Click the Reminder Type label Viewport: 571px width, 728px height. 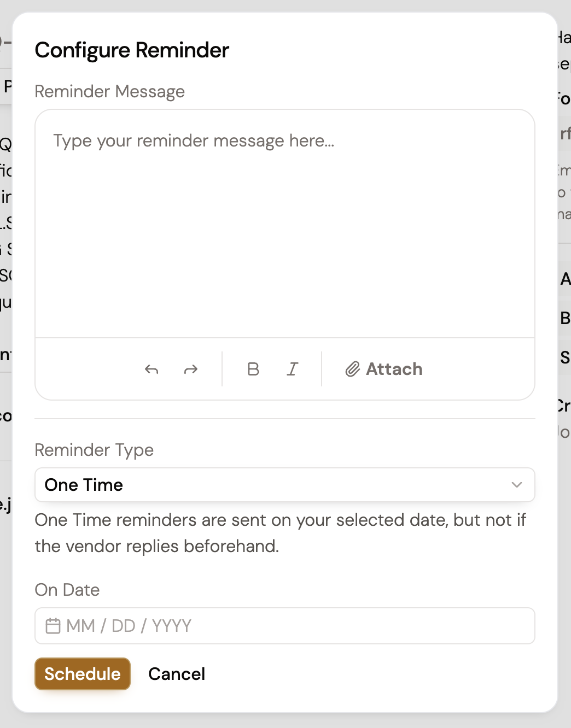tap(94, 450)
